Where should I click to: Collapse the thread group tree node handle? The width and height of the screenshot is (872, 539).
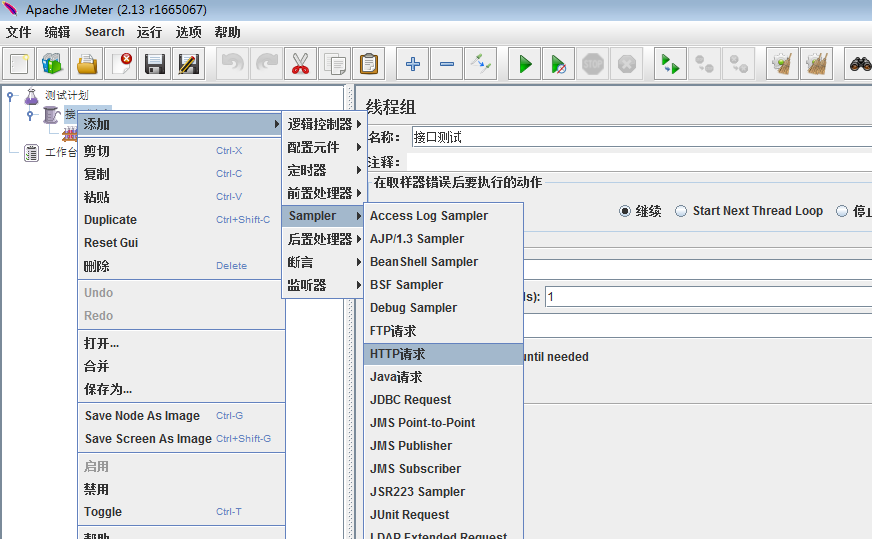[x=31, y=115]
